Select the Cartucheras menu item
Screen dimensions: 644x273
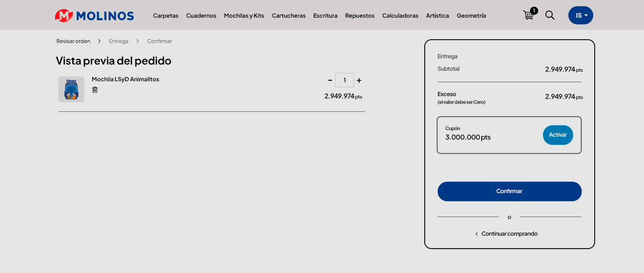click(x=289, y=16)
